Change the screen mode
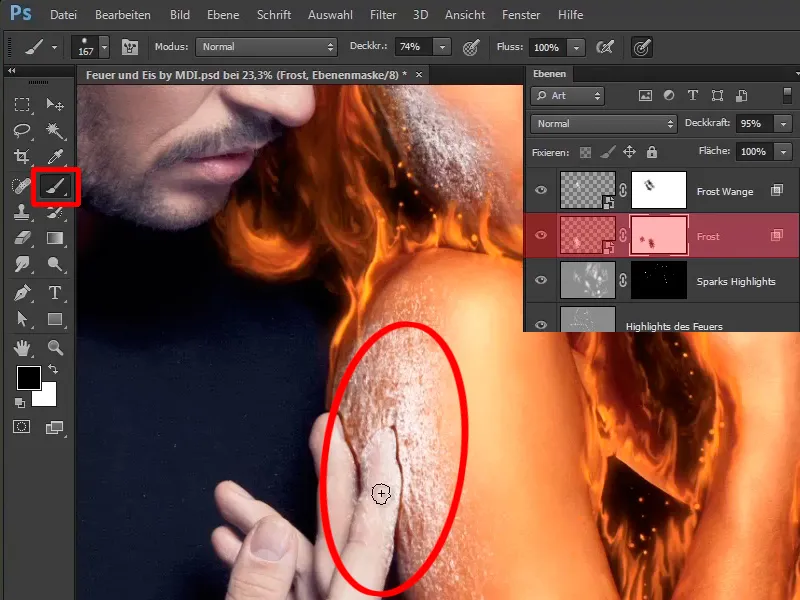Viewport: 800px width, 600px height. 55,428
